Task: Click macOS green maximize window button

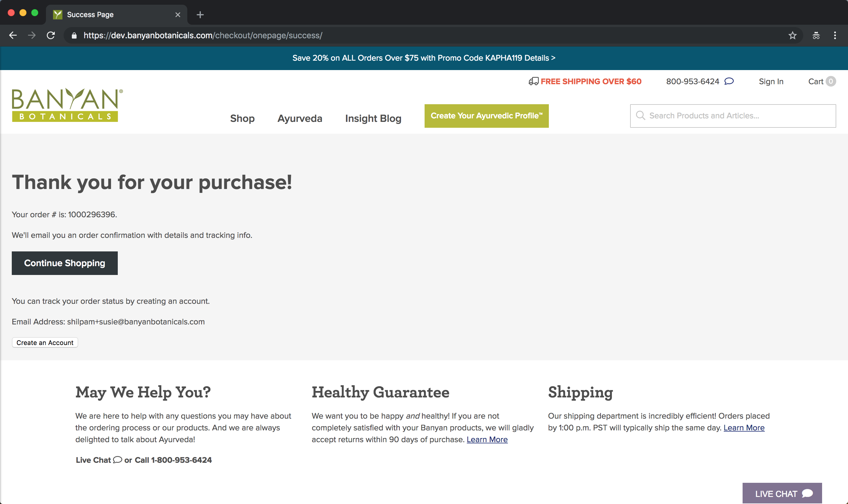Action: (35, 13)
